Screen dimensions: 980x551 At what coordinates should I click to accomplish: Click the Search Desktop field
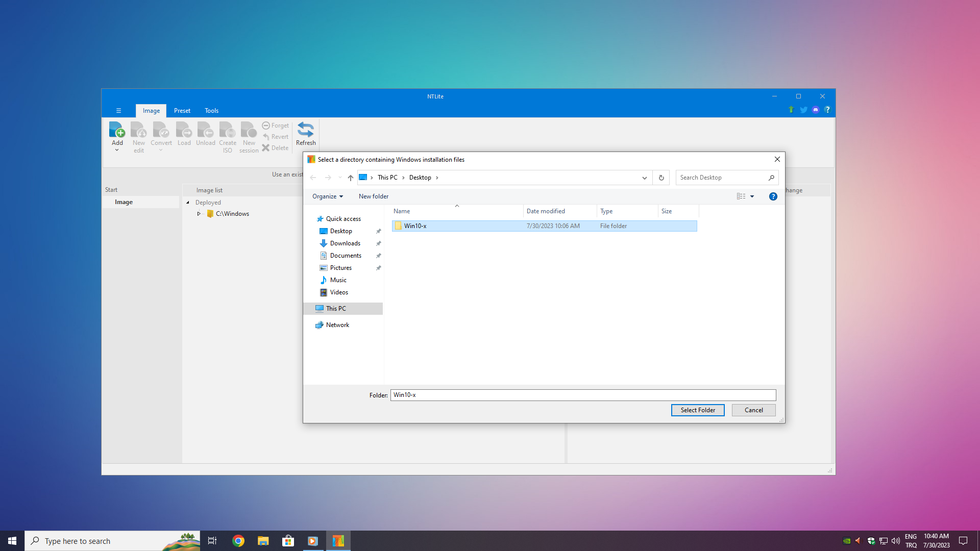(721, 178)
